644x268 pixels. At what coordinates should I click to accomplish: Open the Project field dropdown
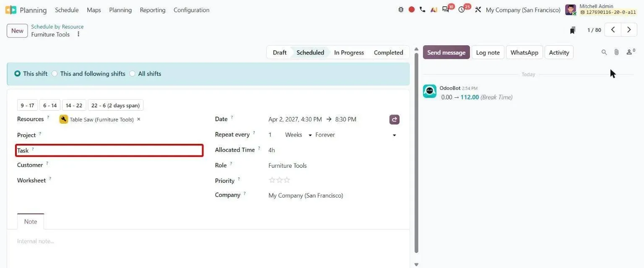point(131,135)
